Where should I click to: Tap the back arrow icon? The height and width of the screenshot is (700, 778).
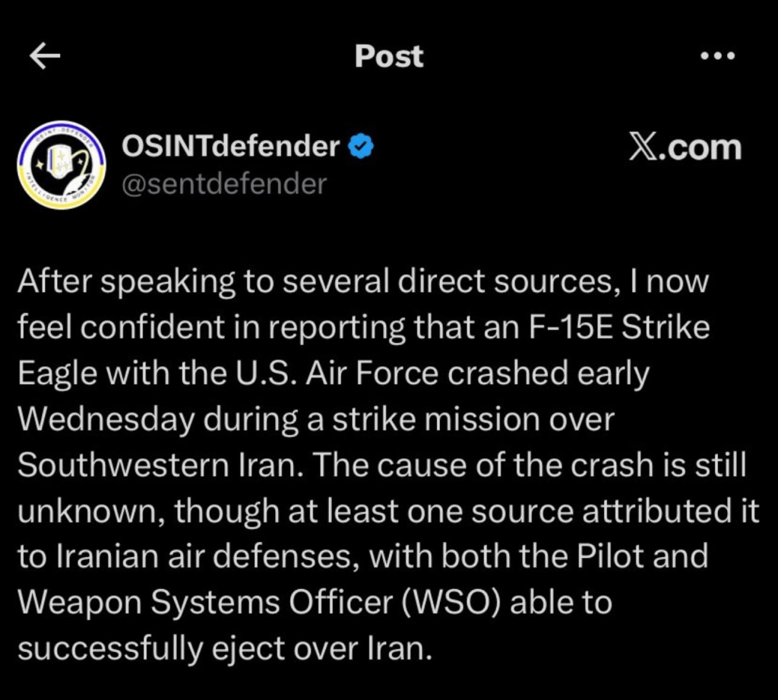point(45,56)
